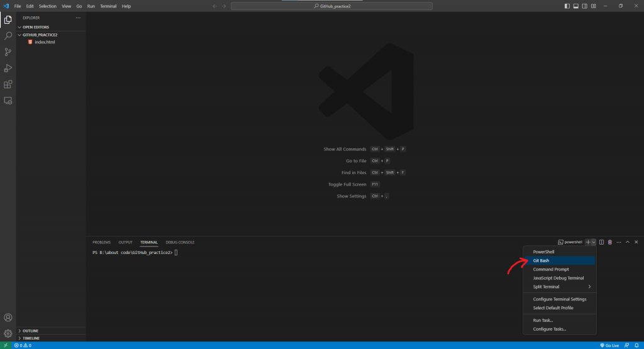Choose Command Prompt from the profile menu
Screen dimensions: 644x349
tap(559, 269)
